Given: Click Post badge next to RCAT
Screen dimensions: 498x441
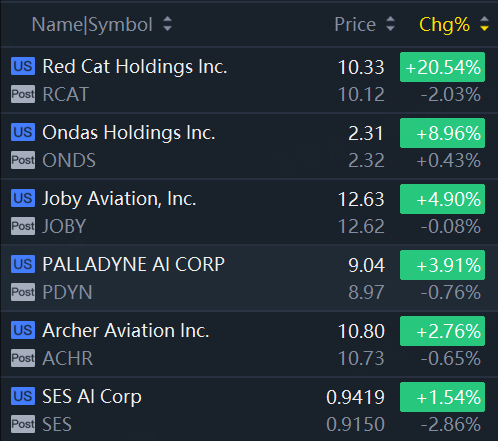Looking at the screenshot, I should (x=23, y=94).
